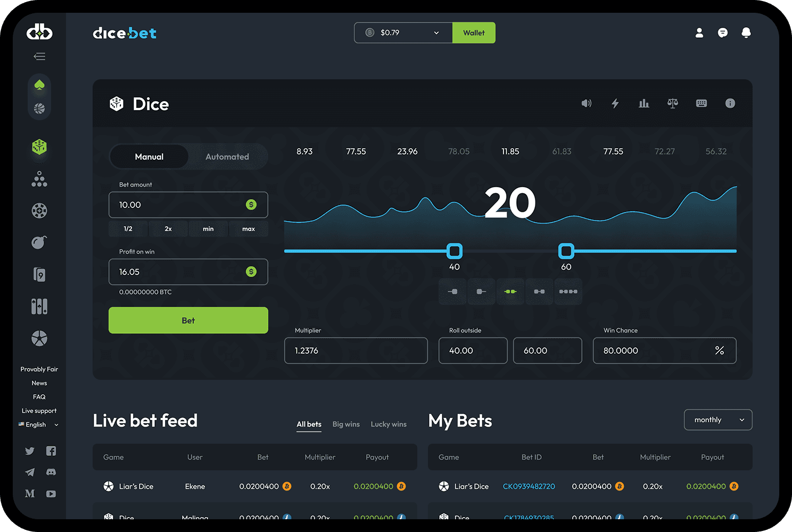Open the monthly period dropdown

(718, 420)
